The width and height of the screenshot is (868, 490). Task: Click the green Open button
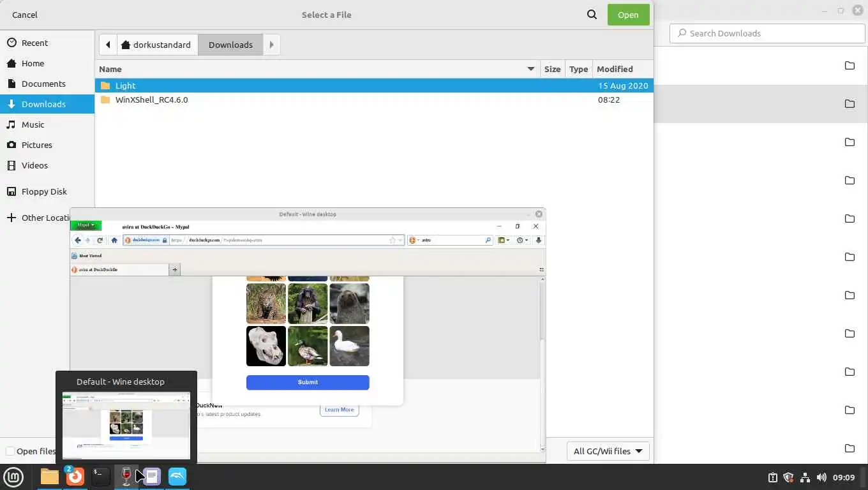[628, 15]
